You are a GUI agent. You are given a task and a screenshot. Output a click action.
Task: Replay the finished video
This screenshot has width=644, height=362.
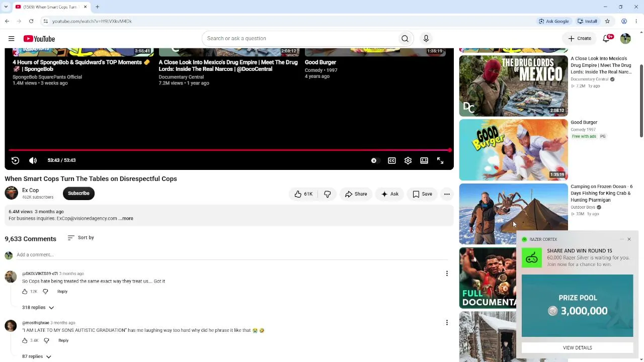[x=15, y=160]
